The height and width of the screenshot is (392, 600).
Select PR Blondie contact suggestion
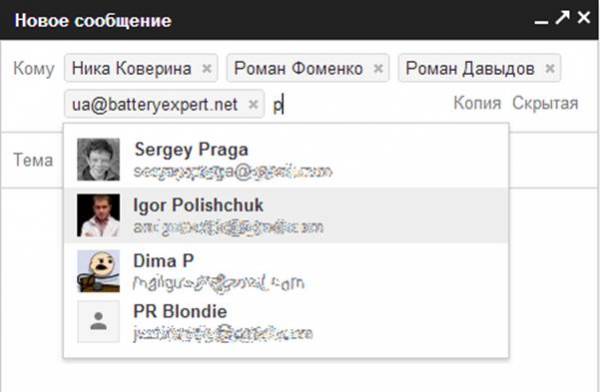286,322
